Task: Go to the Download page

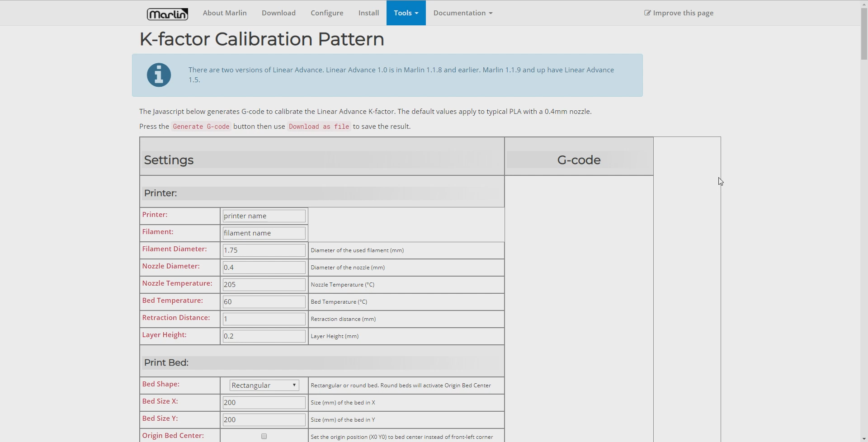Action: click(x=278, y=13)
